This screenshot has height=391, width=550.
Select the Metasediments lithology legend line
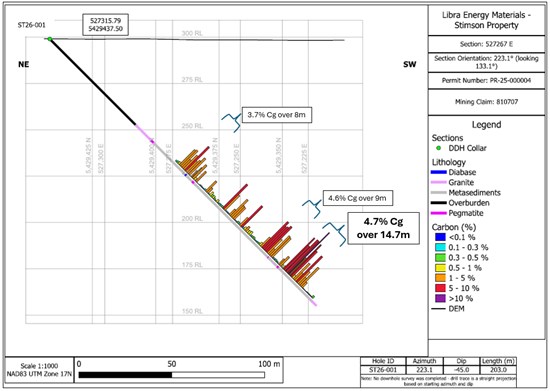(439, 193)
